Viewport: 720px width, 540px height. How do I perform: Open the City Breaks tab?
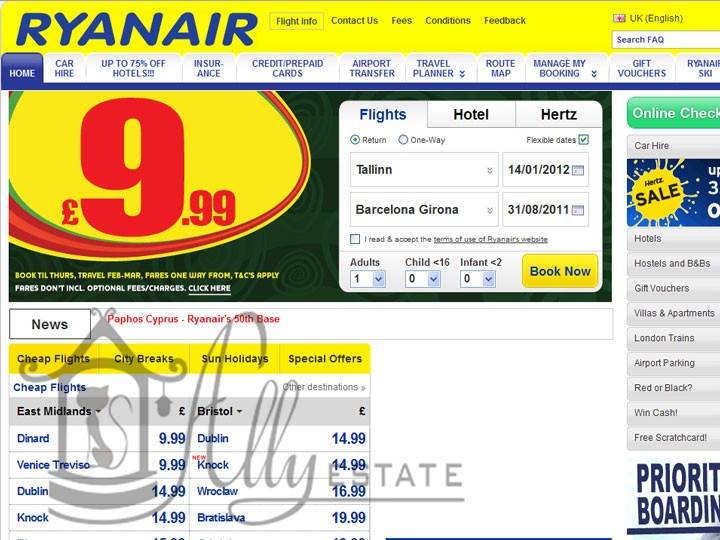pyautogui.click(x=143, y=359)
